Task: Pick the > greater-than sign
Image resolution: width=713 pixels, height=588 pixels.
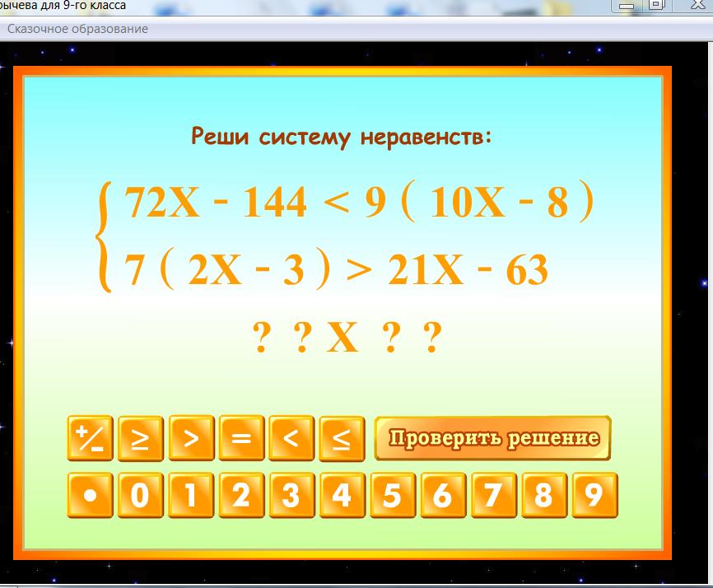Action: [x=191, y=439]
